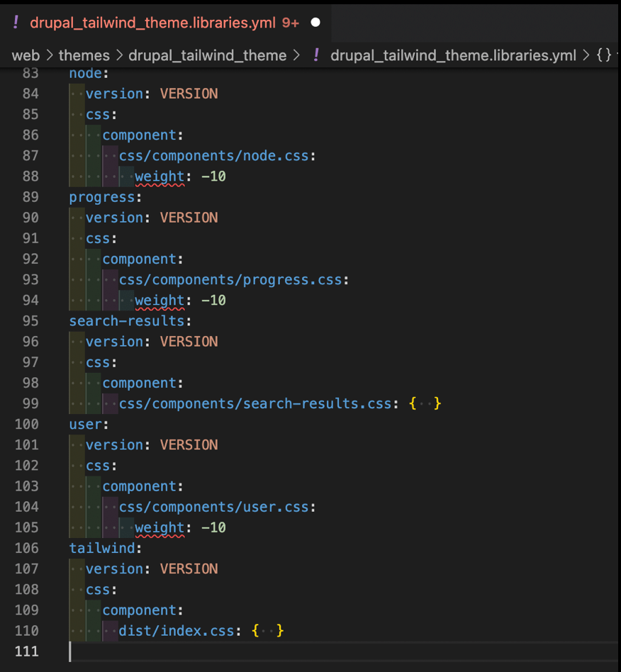Click 'css/components/progress.css:' on line 93
The height and width of the screenshot is (672, 621).
tap(233, 280)
